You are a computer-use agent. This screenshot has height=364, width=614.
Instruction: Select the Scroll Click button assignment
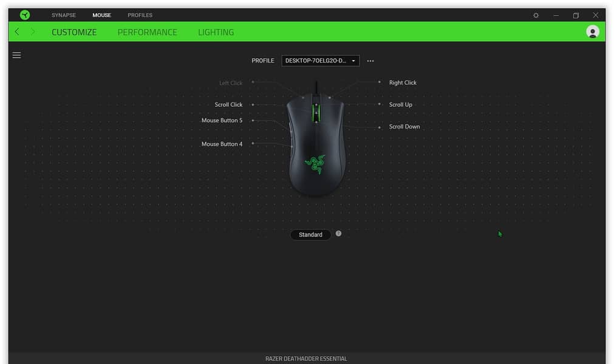(228, 105)
